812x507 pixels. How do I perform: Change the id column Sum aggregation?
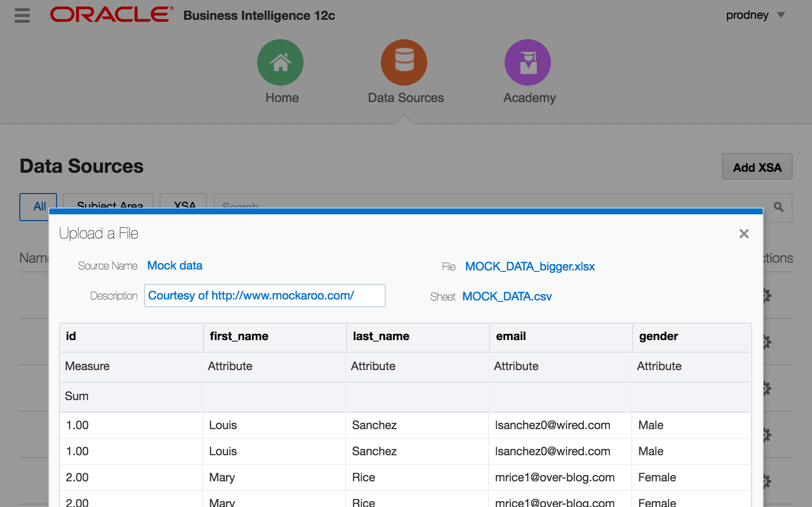77,396
